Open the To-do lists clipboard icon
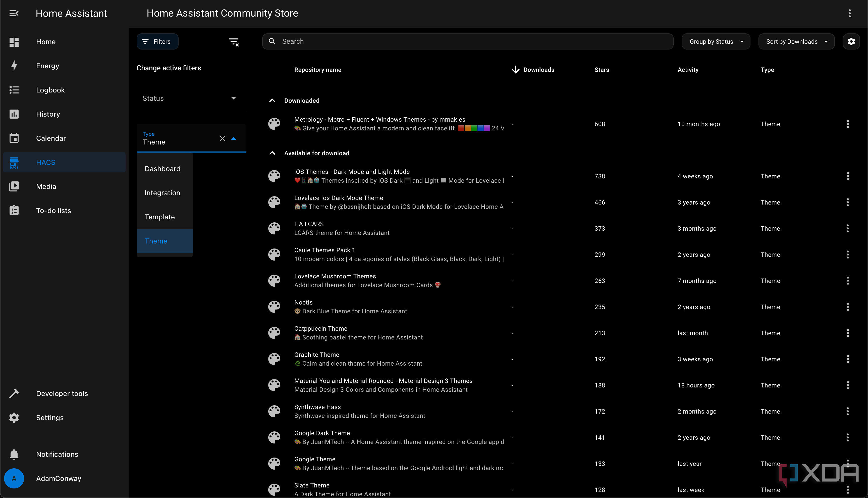868x498 pixels. 14,210
